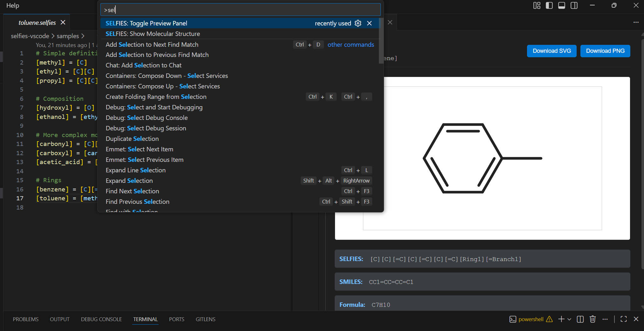Kill terminal with trash icon
The image size is (644, 331).
[593, 319]
